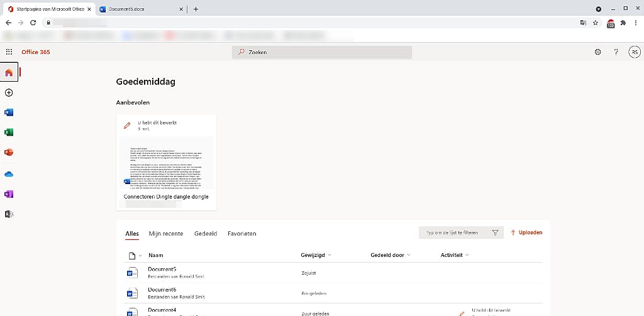
Task: Switch to the Document5.docx browser tab
Action: [142, 9]
